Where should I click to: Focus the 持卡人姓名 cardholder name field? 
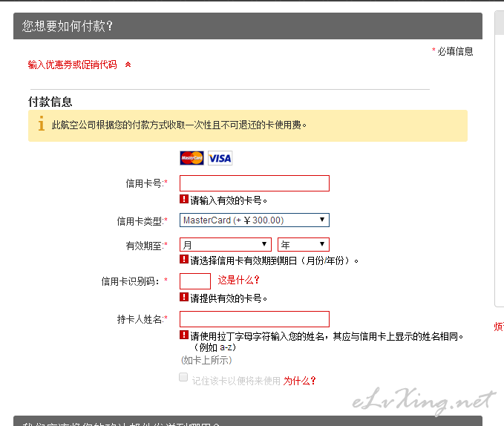pos(254,319)
